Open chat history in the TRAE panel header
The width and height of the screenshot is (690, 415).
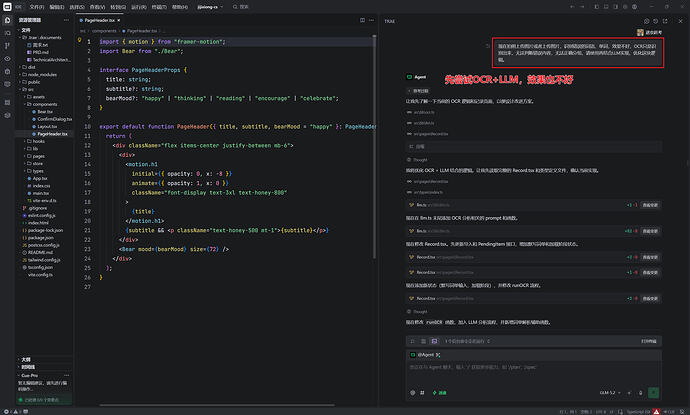tap(656, 21)
